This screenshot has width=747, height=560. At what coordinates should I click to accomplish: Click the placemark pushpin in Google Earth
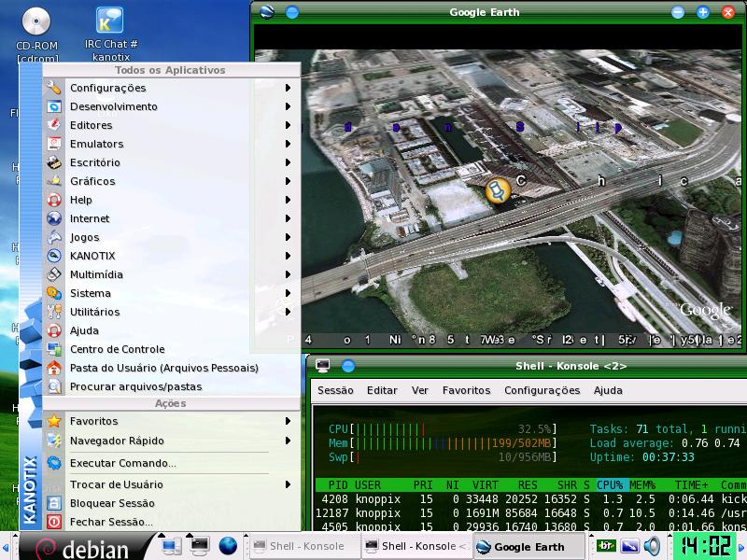pyautogui.click(x=498, y=191)
